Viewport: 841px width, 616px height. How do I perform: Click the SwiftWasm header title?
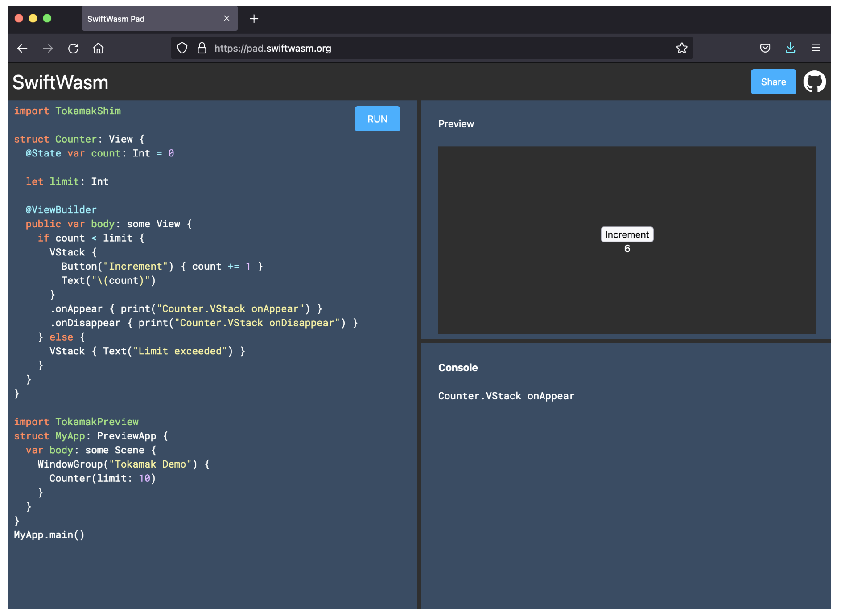61,82
